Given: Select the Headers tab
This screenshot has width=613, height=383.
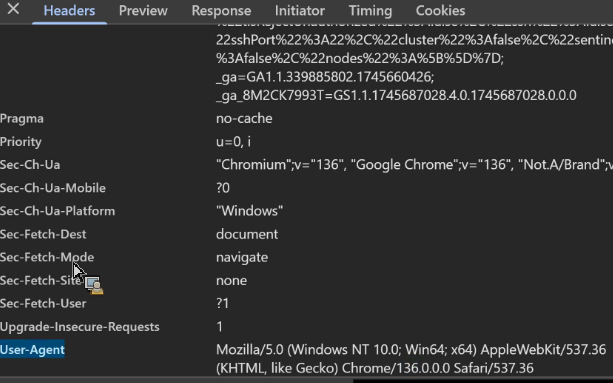Looking at the screenshot, I should [x=69, y=11].
